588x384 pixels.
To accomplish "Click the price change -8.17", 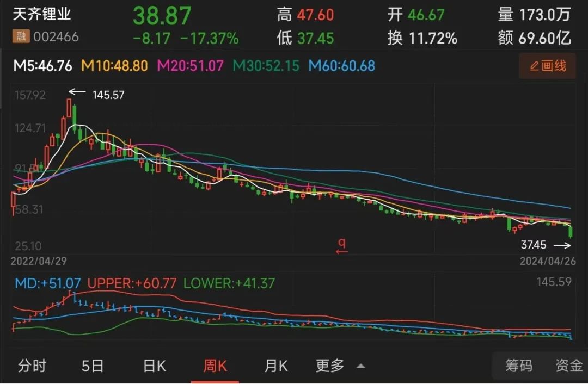I will [x=151, y=38].
